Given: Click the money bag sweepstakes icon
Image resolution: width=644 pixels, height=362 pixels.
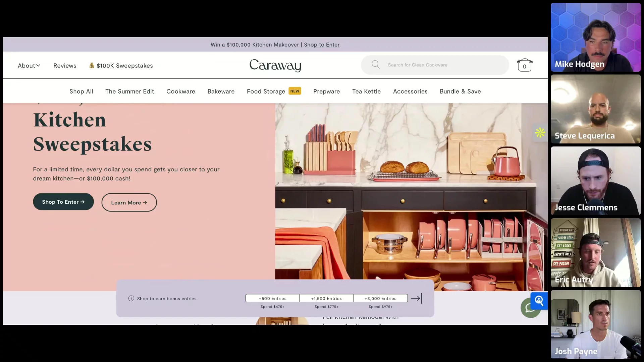Looking at the screenshot, I should pos(91,65).
